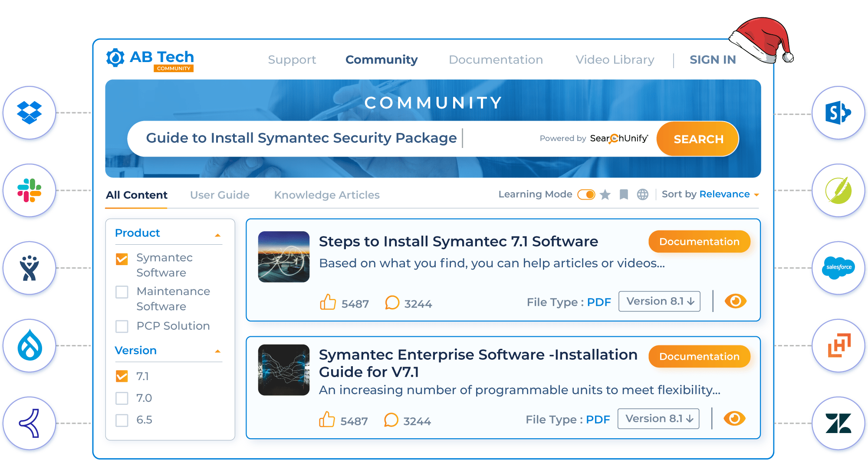Click the SIGN IN link

click(x=713, y=60)
